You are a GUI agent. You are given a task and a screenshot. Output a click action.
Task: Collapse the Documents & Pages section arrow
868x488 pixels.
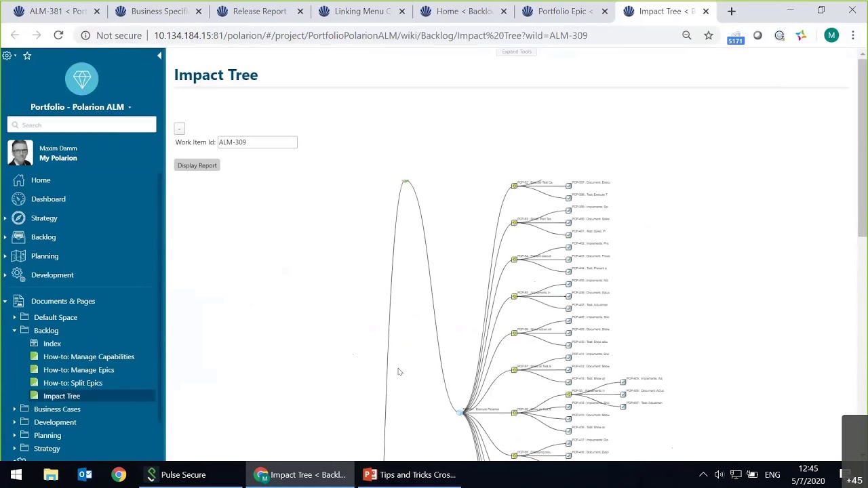[5, 301]
